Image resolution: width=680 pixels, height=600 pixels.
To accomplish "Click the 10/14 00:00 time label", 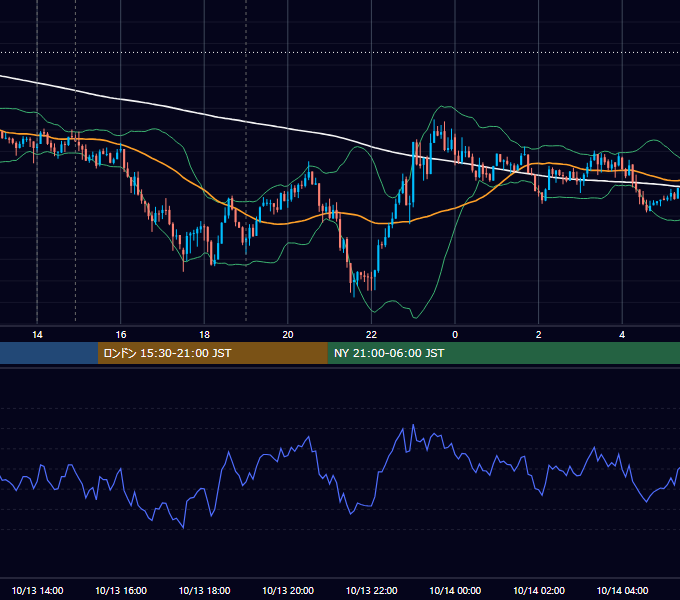I will click(x=455, y=590).
